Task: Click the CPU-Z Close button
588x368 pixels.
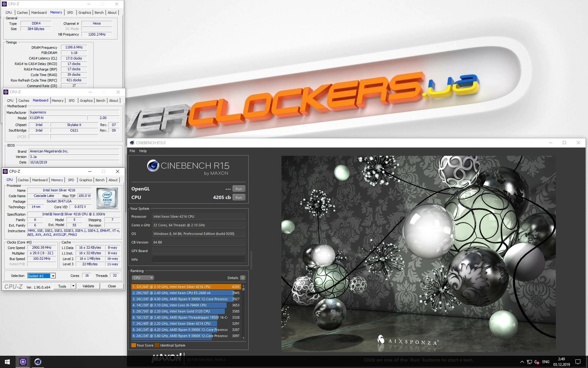Action: [x=112, y=286]
